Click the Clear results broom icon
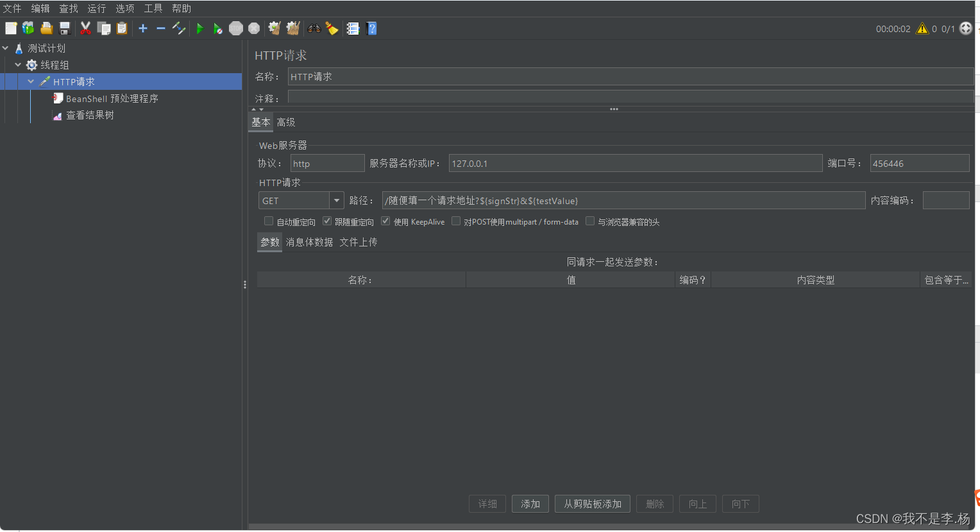980x532 pixels. click(275, 28)
